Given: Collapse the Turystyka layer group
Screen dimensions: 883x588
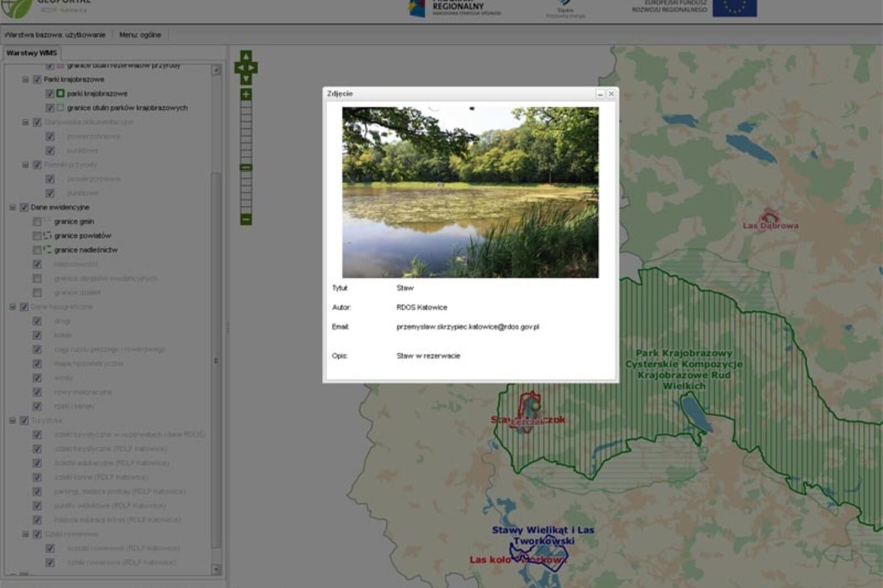Looking at the screenshot, I should coord(13,420).
